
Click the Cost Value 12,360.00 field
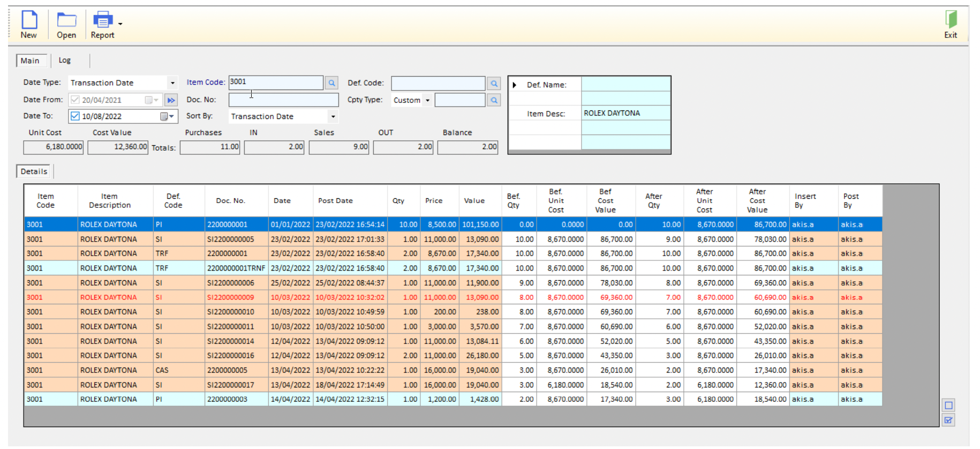click(118, 147)
